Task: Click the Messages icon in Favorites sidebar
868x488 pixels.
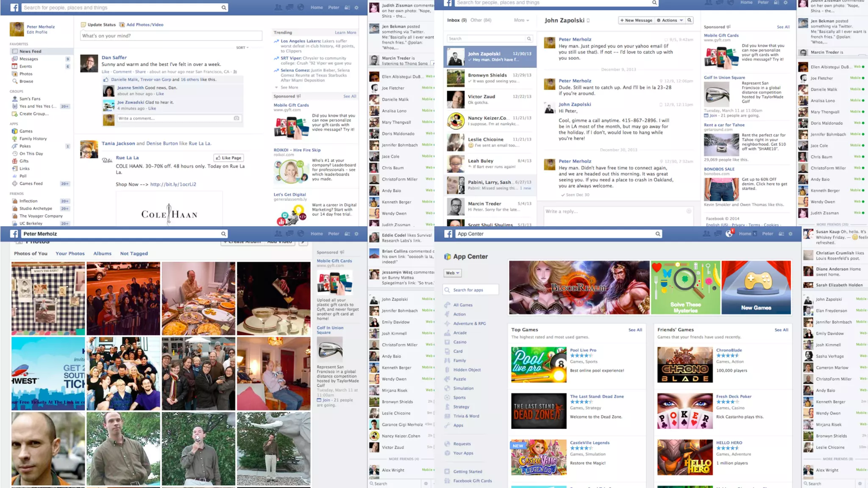Action: (x=15, y=59)
